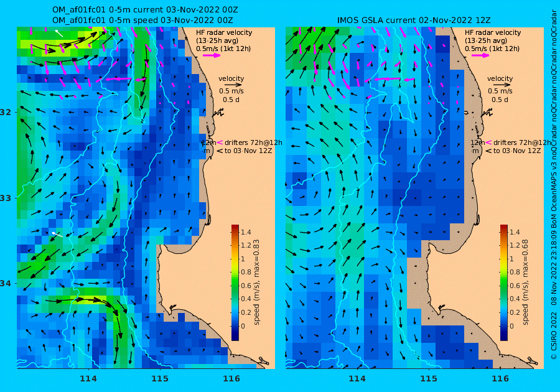
Task: Click 'to 03 Nov 12Z' text on right map
Action: [517, 151]
